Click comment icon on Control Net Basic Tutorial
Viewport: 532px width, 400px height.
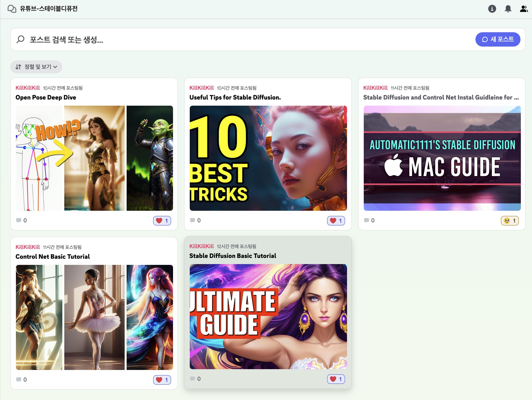pos(19,379)
